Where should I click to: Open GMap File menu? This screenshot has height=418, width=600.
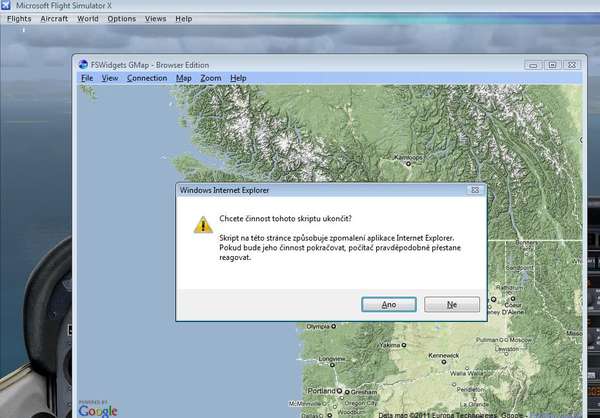pos(87,78)
